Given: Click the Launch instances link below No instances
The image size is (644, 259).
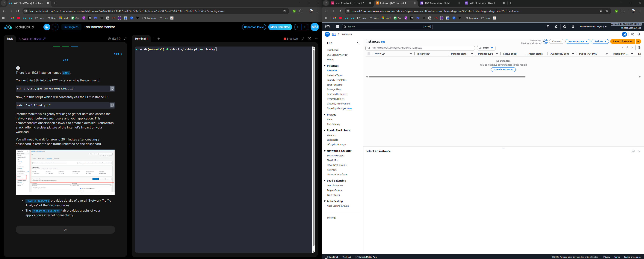Looking at the screenshot, I should pos(503,70).
